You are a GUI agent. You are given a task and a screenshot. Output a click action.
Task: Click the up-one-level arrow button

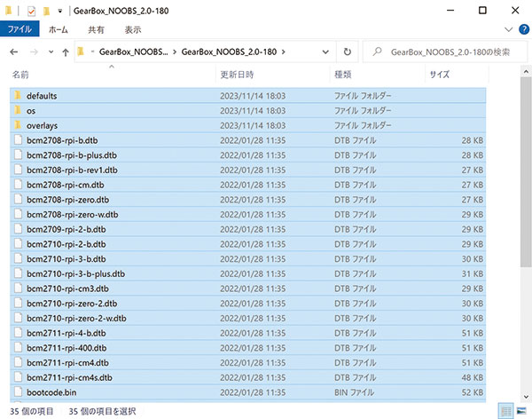coord(65,52)
